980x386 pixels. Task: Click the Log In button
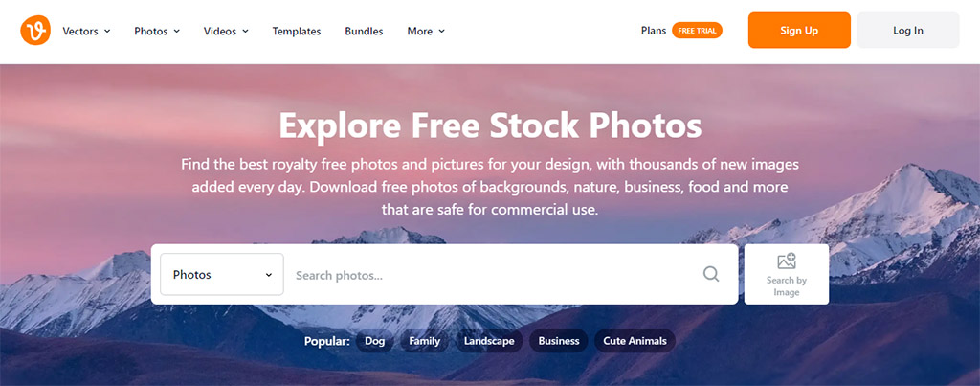pos(907,30)
